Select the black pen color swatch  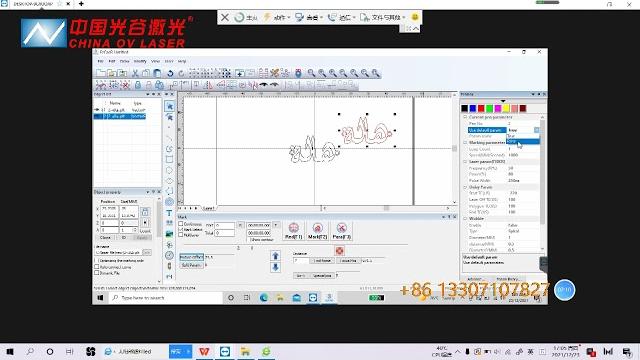click(464, 108)
